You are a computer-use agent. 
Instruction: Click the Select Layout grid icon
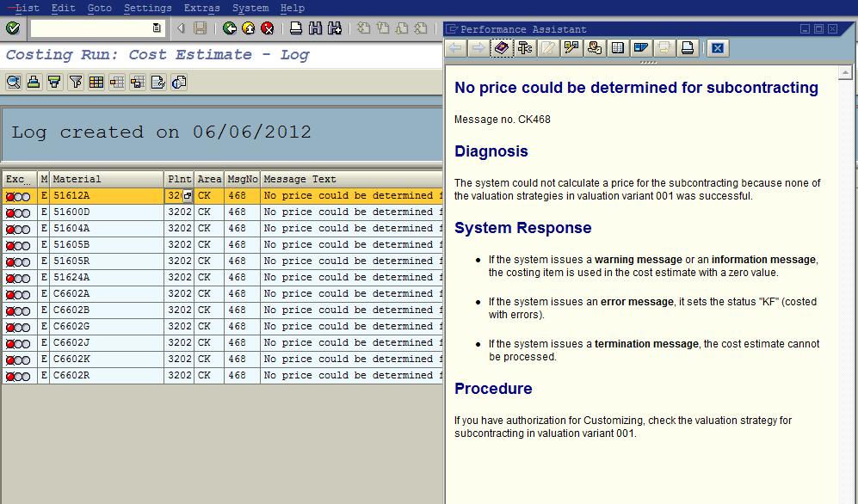tap(116, 82)
